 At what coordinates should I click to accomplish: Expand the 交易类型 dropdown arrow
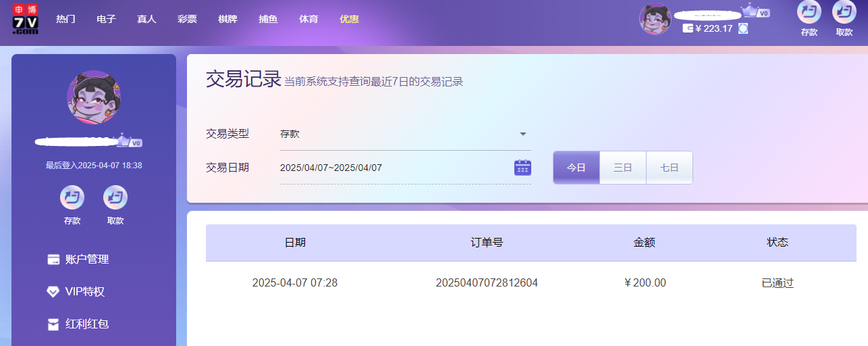[x=522, y=134]
